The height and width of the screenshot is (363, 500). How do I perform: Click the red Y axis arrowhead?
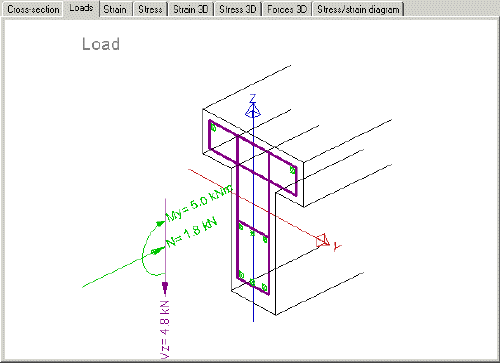click(x=323, y=241)
